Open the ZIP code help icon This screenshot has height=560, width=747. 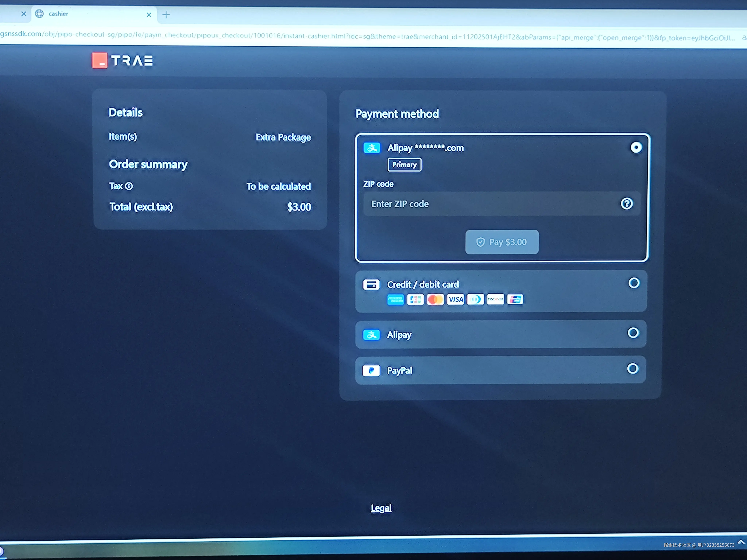click(626, 204)
